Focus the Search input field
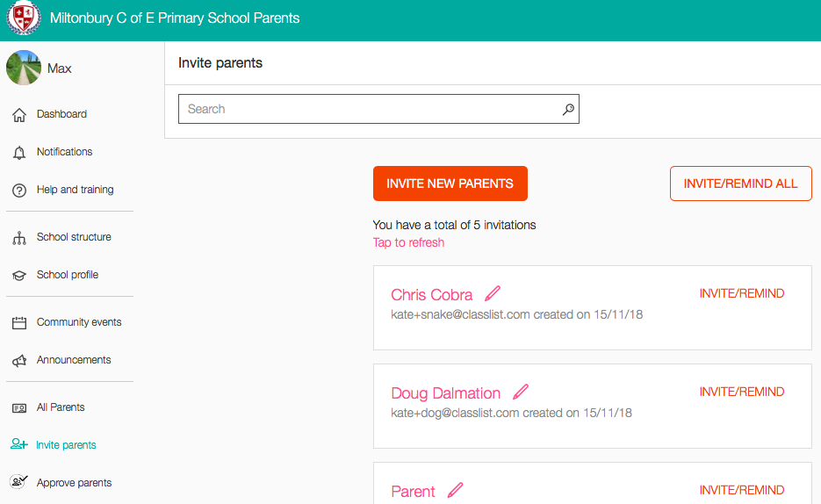 [x=369, y=109]
